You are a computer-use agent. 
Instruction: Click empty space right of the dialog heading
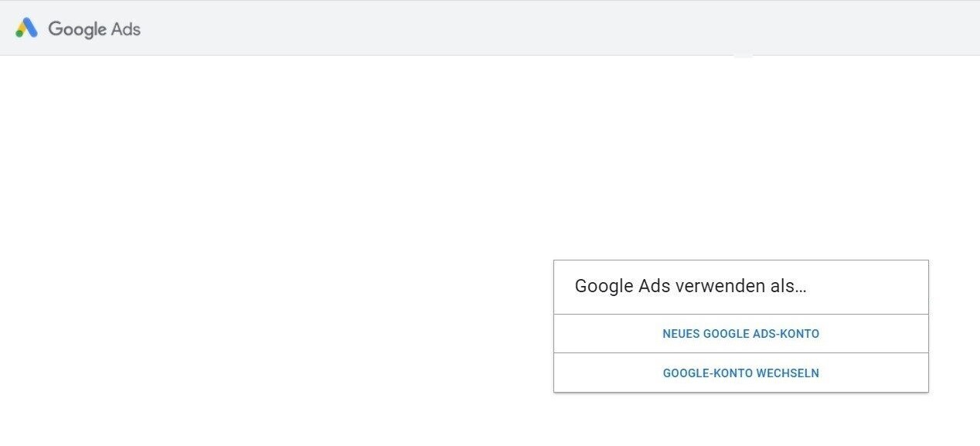[x=866, y=287]
